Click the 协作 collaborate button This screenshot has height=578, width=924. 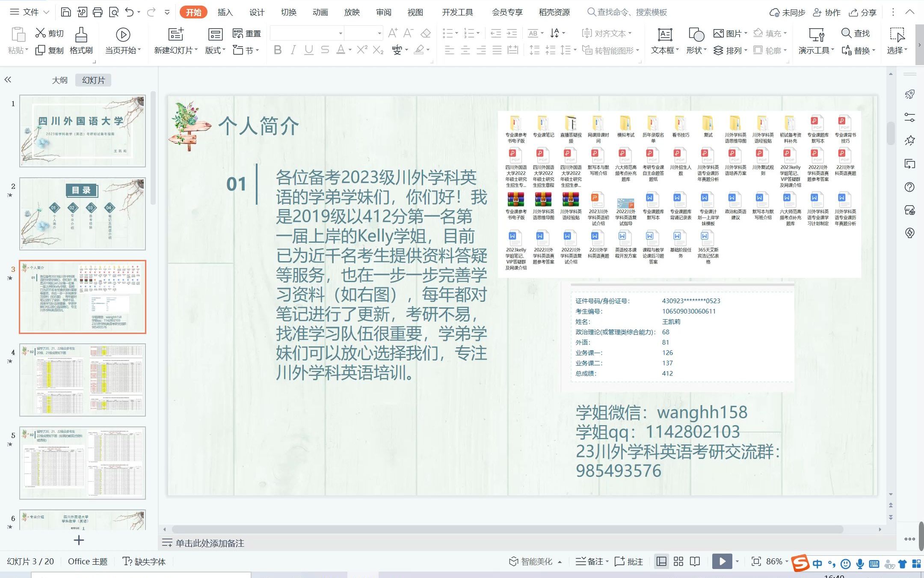tap(826, 12)
